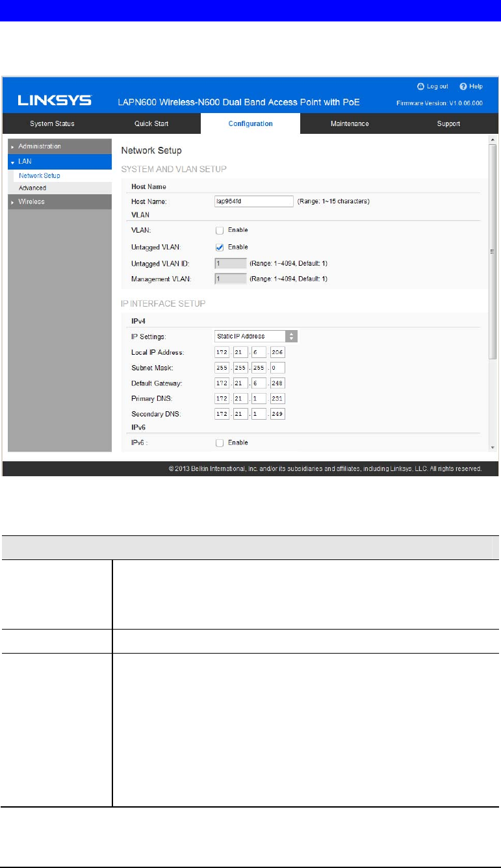Open the System Status tab
Viewport: 501px width, 868px height.
(x=52, y=123)
